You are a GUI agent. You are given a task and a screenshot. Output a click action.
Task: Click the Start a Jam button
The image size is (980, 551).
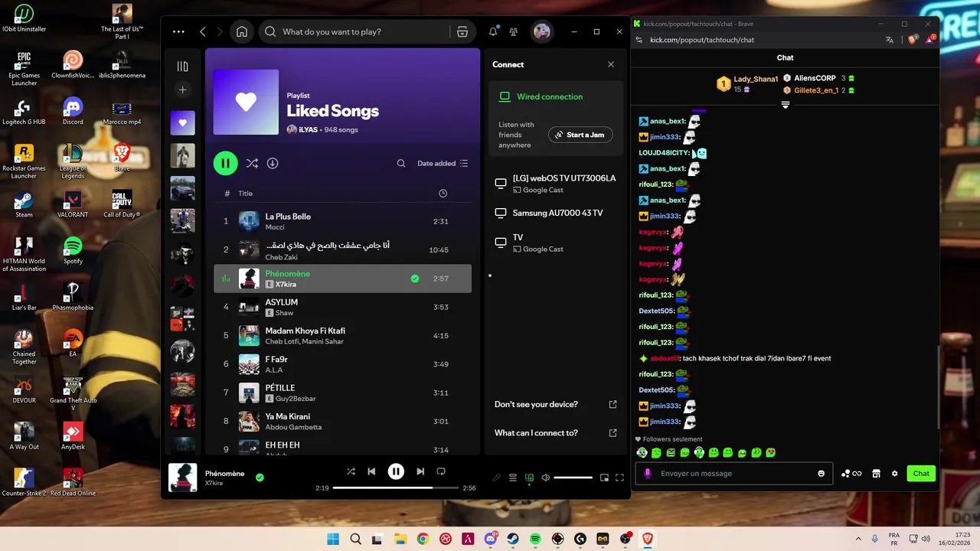point(580,135)
